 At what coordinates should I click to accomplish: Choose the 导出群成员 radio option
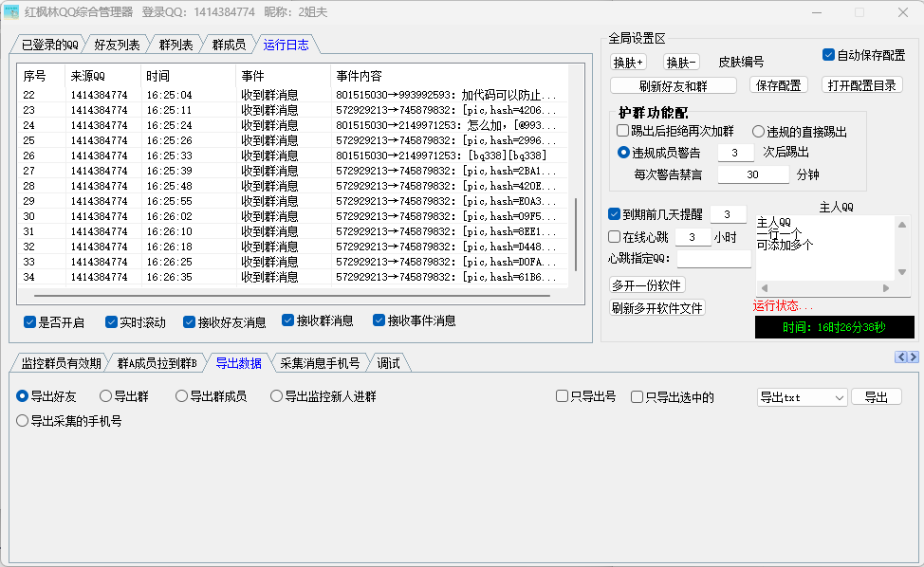(x=182, y=396)
